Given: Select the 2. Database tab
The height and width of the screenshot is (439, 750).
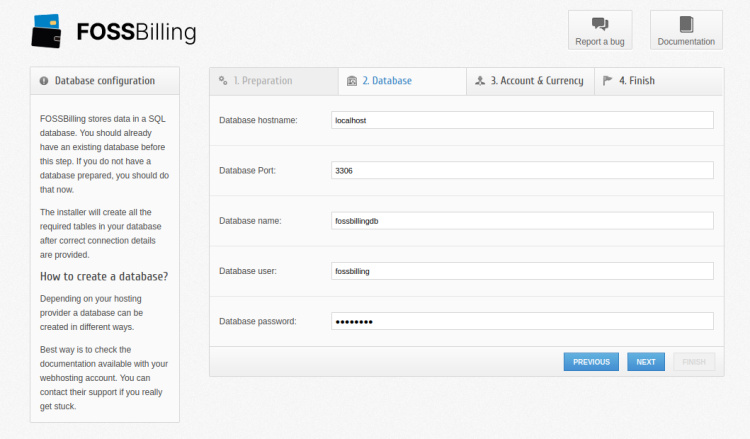Looking at the screenshot, I should click(386, 81).
